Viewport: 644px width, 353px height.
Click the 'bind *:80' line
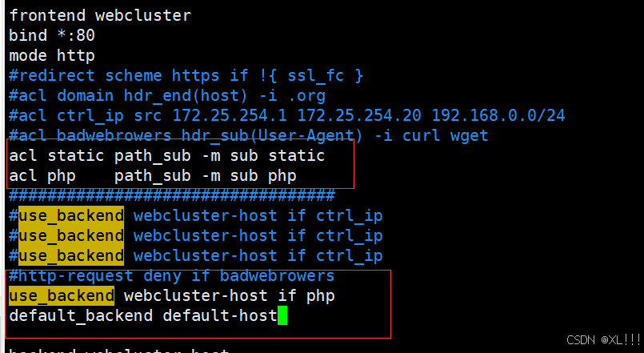(52, 35)
